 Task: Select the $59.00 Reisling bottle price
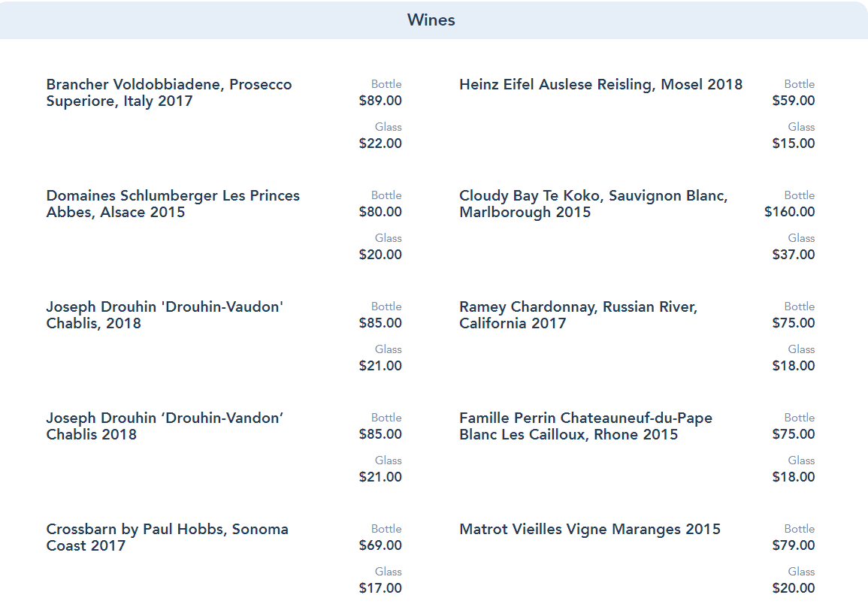(x=794, y=101)
